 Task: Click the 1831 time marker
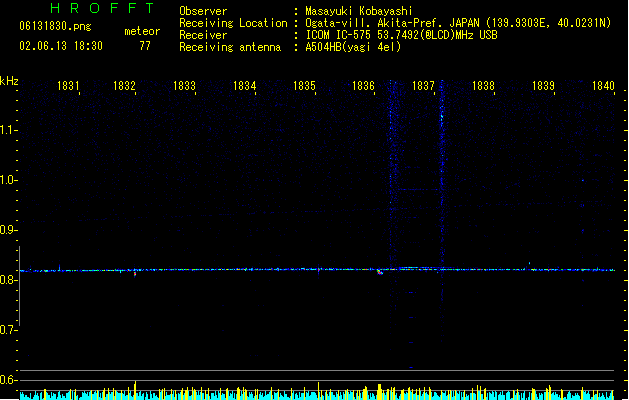point(68,86)
